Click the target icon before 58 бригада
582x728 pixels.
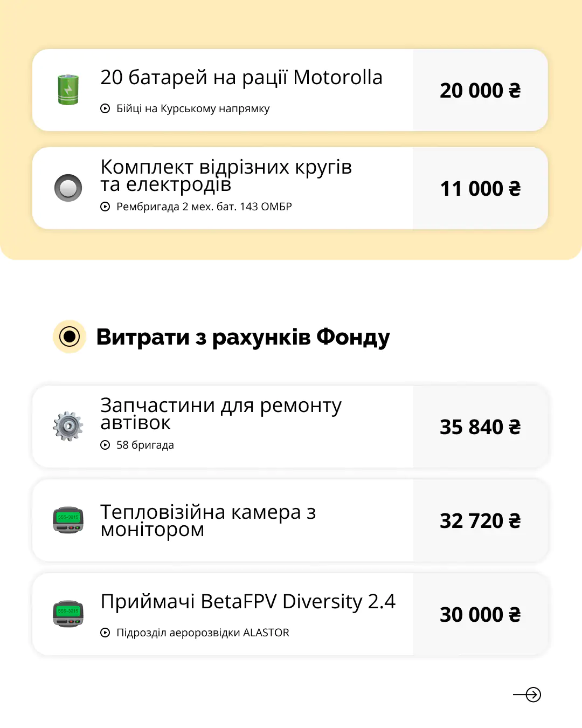(105, 445)
